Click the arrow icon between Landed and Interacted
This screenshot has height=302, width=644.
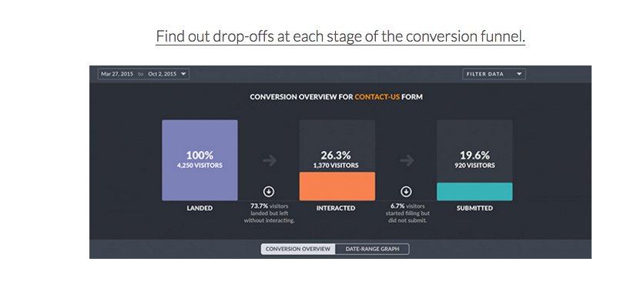(x=270, y=160)
